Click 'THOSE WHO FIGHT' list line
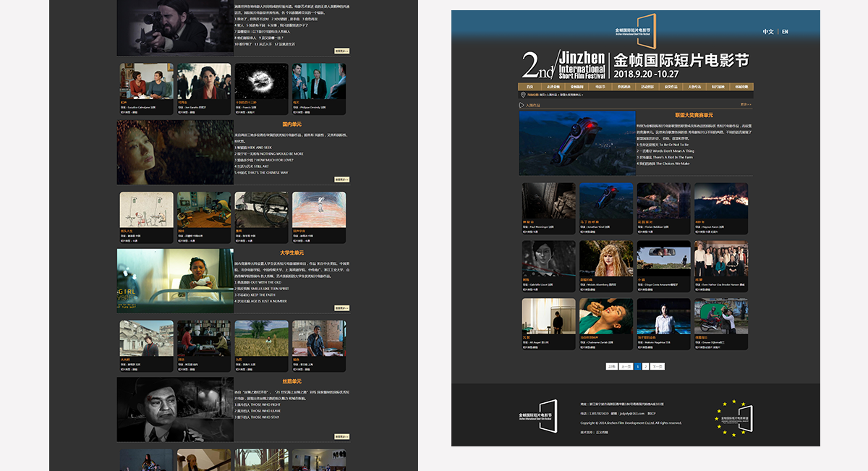868x471 pixels. [257, 404]
